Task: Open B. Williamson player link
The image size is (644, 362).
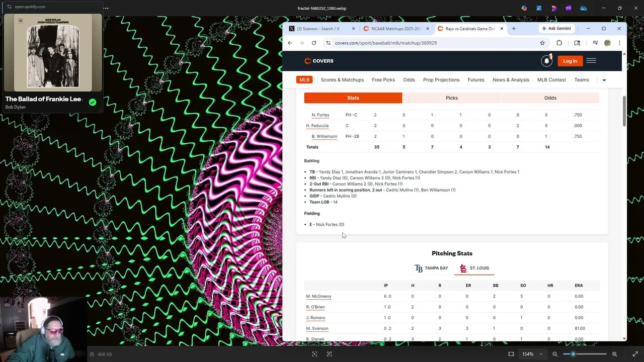Action: (324, 136)
